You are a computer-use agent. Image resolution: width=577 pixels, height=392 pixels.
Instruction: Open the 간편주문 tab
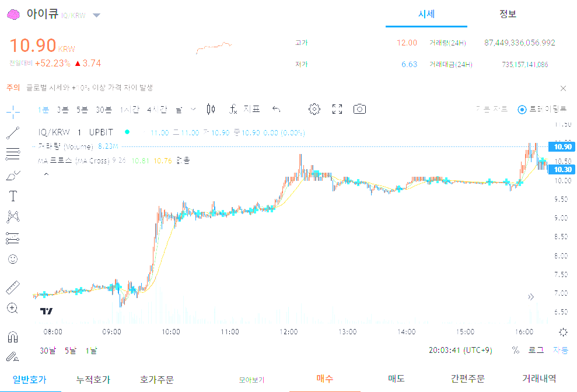[x=468, y=379]
